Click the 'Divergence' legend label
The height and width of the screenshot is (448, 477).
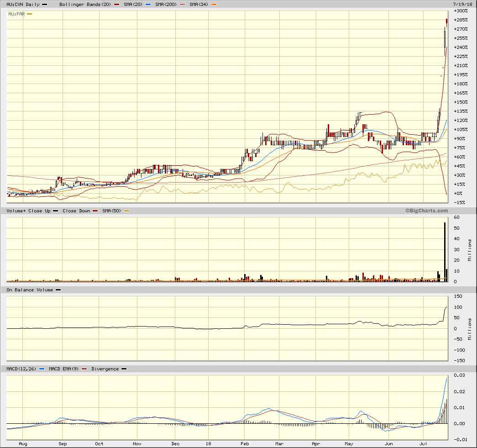(105, 369)
